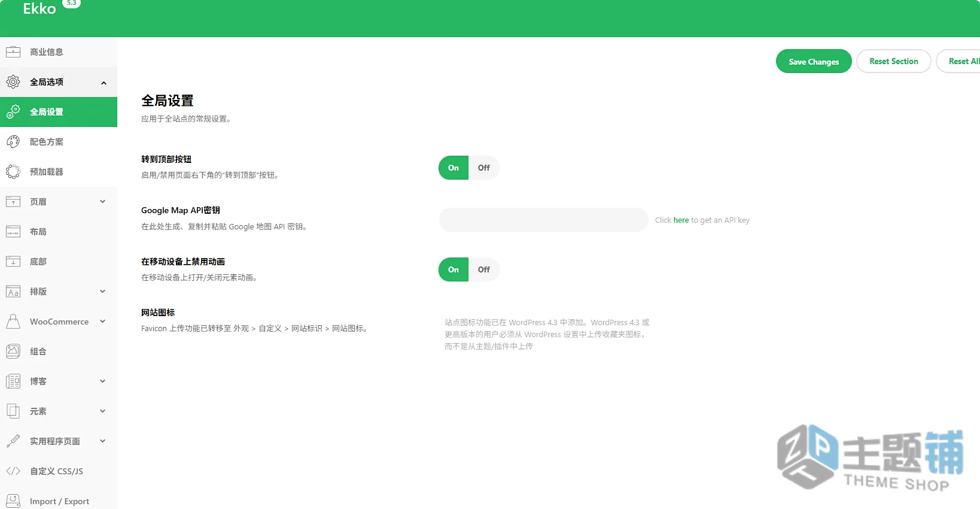Go to the 布局 menu item
980x509 pixels.
tap(59, 232)
